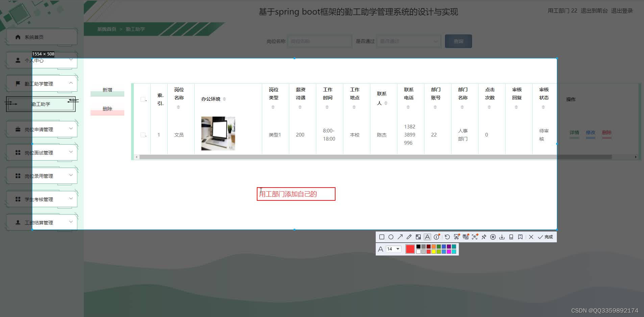This screenshot has width=644, height=317.
Task: Select the arrow annotation tool
Action: (x=400, y=237)
